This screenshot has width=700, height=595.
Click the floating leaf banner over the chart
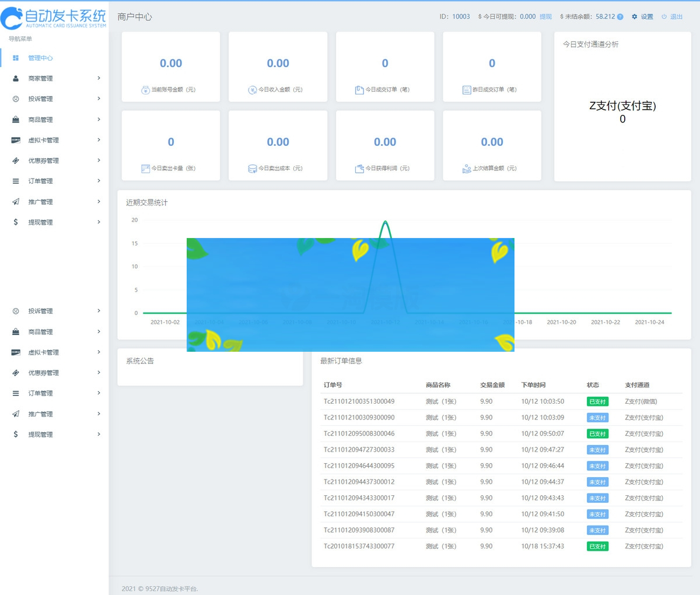point(350,295)
